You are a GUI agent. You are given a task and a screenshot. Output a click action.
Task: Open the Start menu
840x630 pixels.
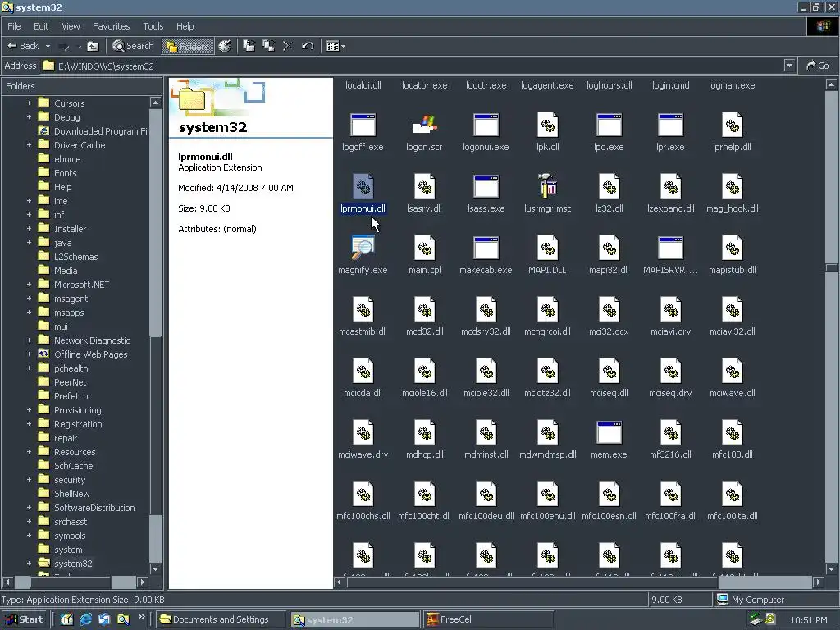24,619
